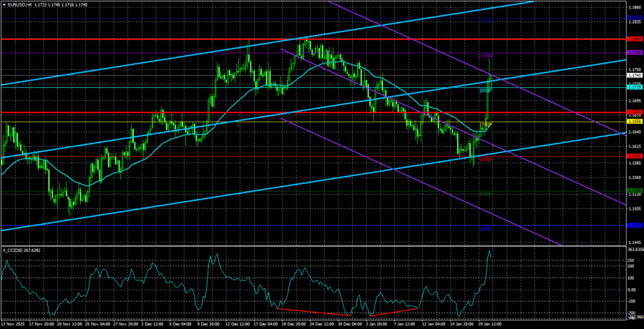Image resolution: width=644 pixels, height=329 pixels.
Task: Click the 13 Nov 2025 date label
Action: [14, 323]
